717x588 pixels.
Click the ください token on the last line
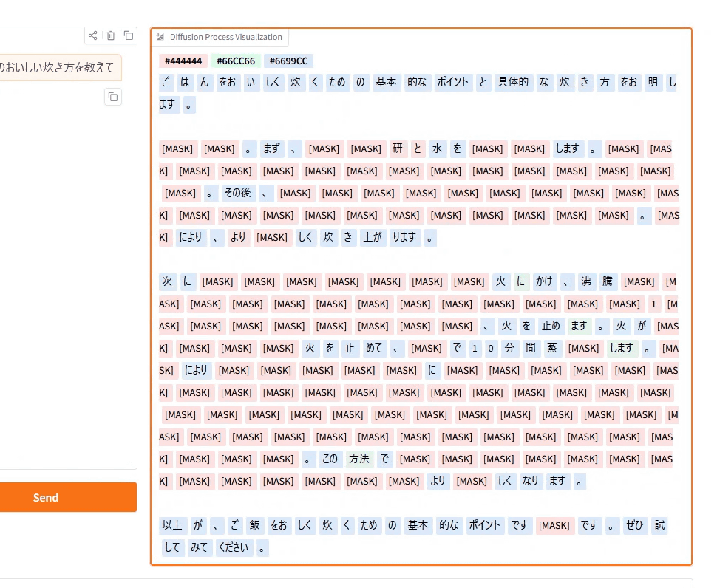click(x=234, y=547)
